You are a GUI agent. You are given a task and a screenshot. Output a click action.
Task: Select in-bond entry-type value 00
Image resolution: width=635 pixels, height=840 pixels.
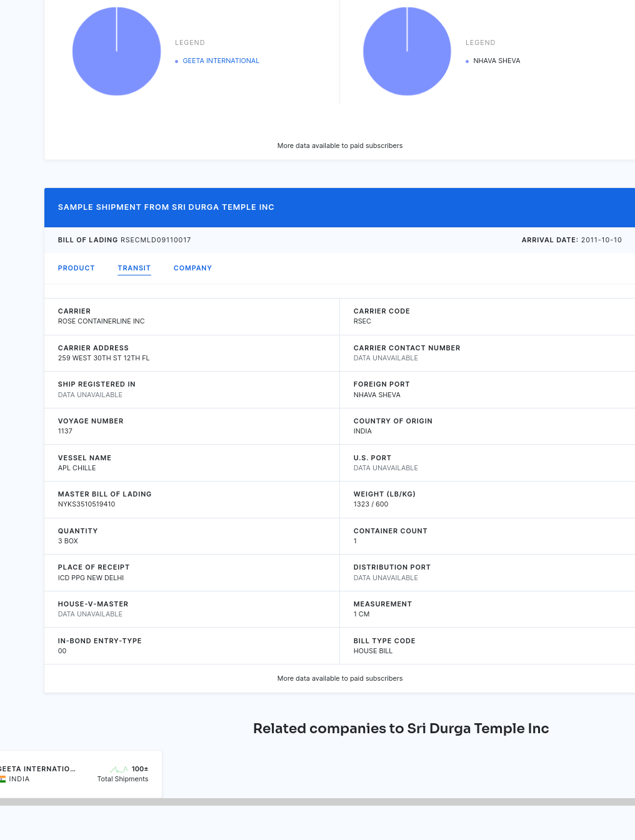coord(62,651)
